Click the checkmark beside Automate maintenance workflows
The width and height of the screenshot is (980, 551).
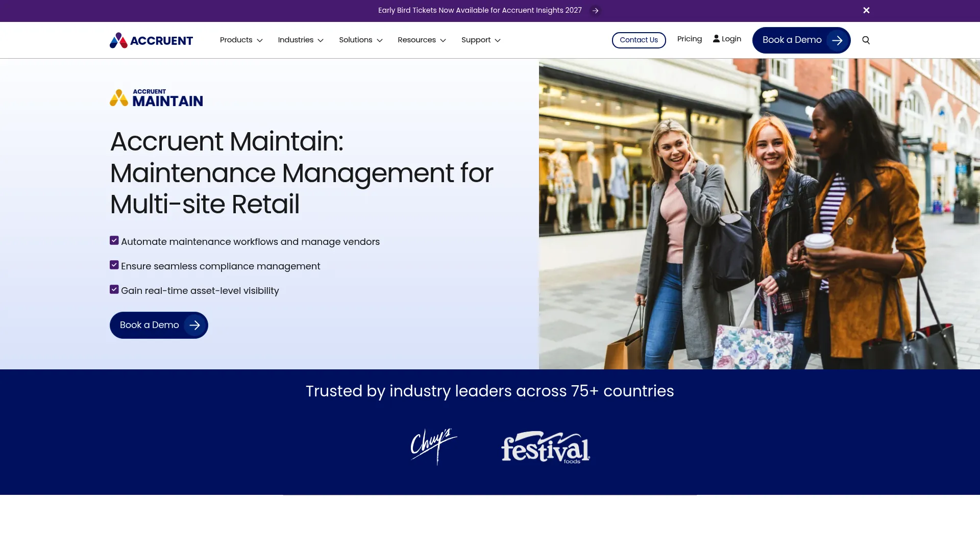tap(114, 241)
